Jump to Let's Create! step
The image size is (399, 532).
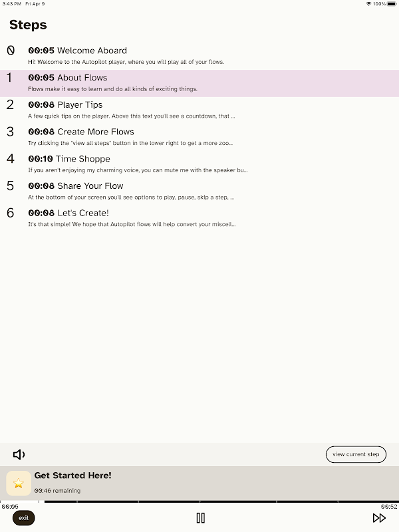tap(199, 219)
